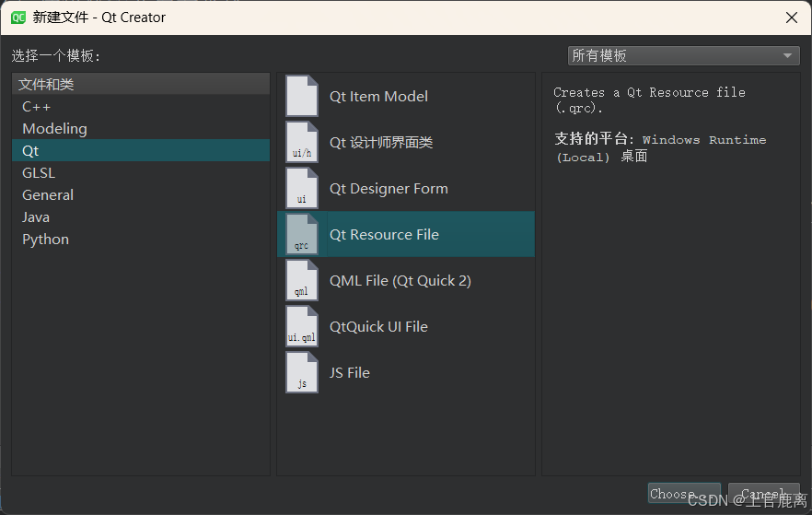Click the qml file icon
The height and width of the screenshot is (515, 812).
(302, 280)
